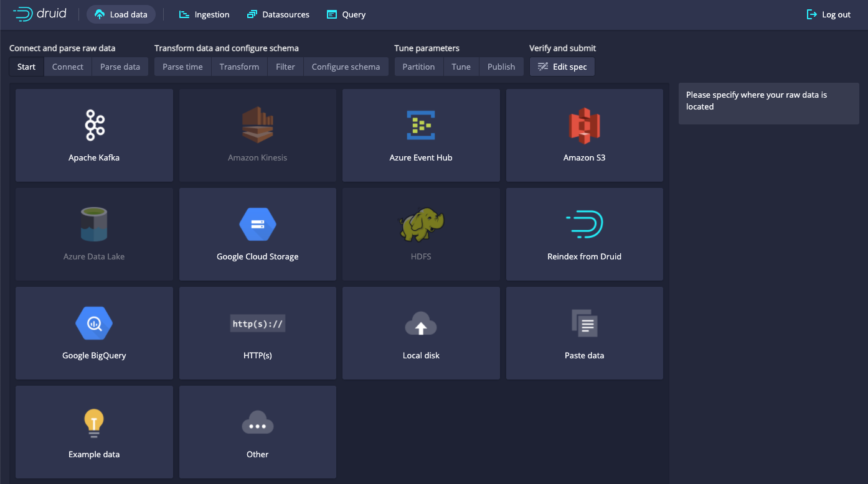The height and width of the screenshot is (484, 868).
Task: Go to the Parse data step
Action: point(120,67)
